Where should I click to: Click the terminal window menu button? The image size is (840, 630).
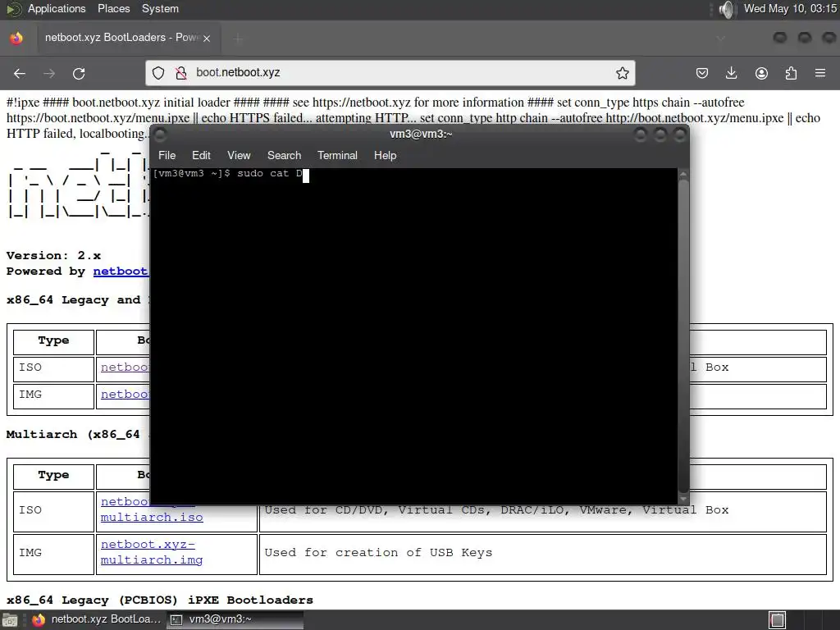tap(160, 135)
